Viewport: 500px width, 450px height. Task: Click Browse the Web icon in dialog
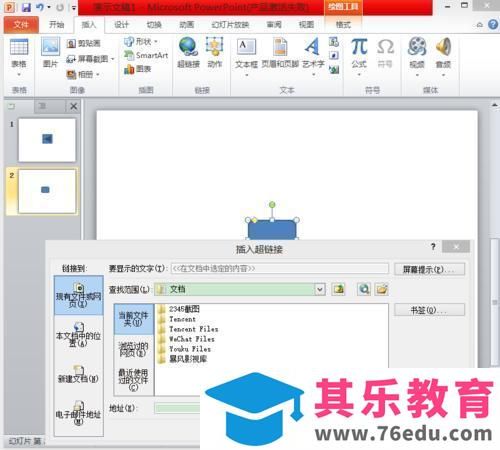[x=364, y=289]
